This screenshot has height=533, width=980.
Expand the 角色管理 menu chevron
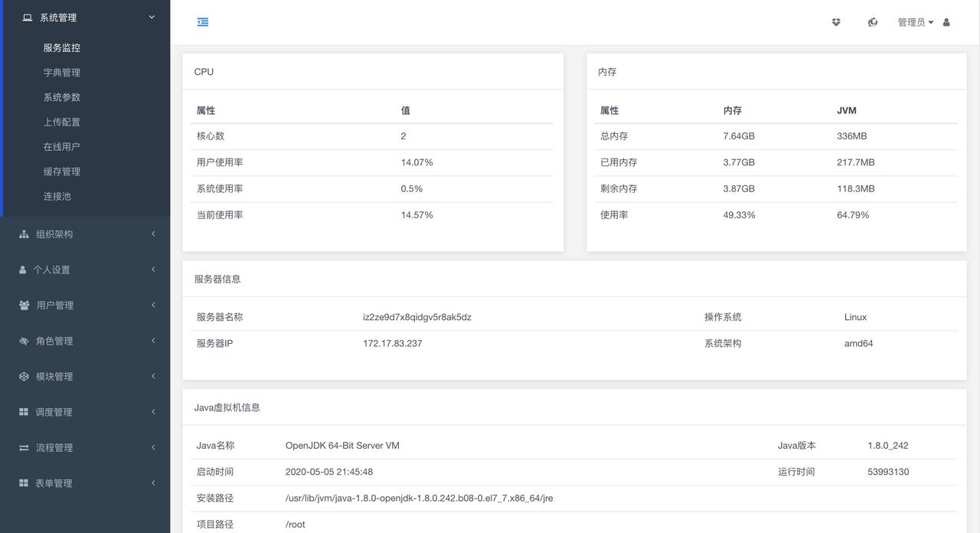pyautogui.click(x=153, y=340)
